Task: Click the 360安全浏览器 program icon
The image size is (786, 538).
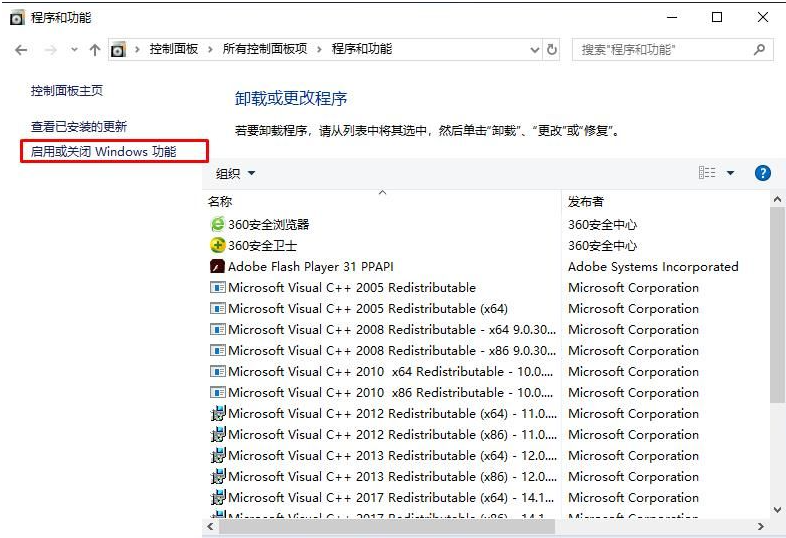Action: [218, 225]
